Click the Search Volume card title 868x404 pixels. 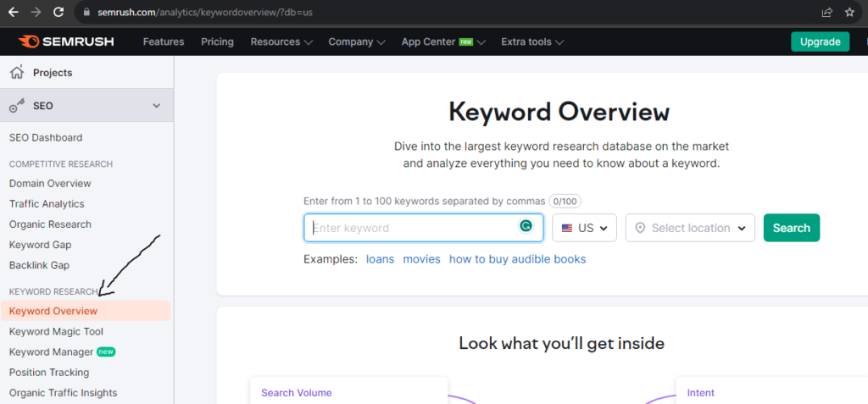tap(296, 393)
